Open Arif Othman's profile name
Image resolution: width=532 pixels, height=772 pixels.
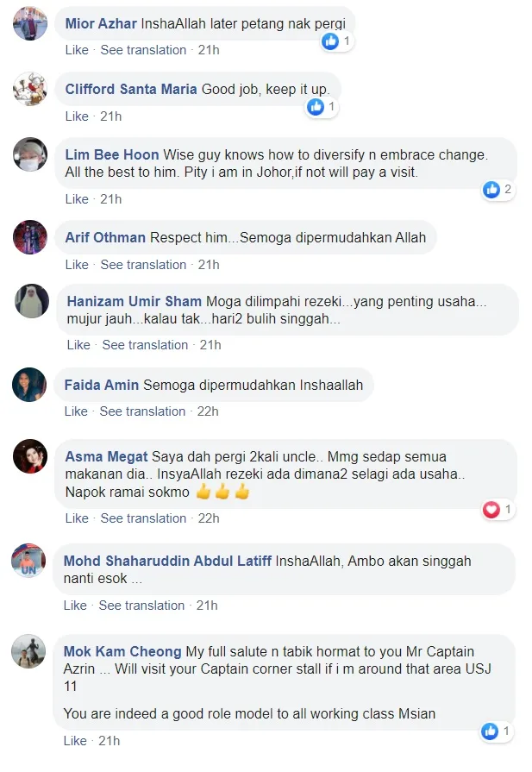105,238
